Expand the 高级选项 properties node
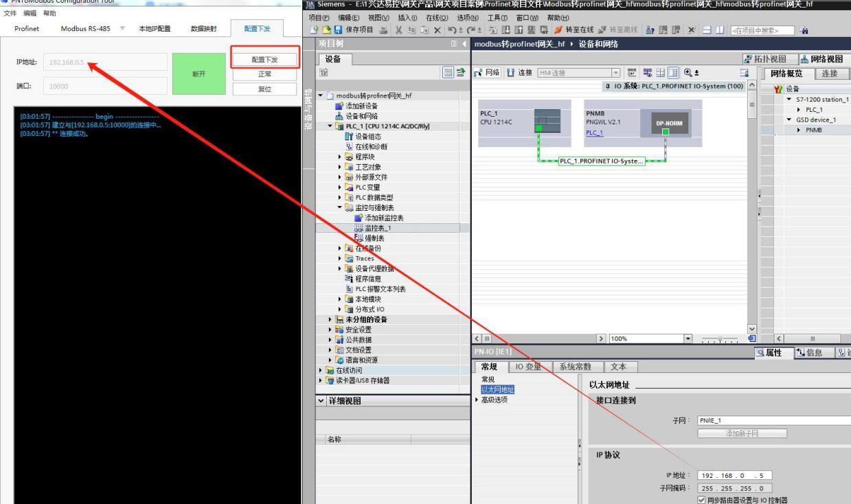851x504 pixels. click(x=477, y=400)
